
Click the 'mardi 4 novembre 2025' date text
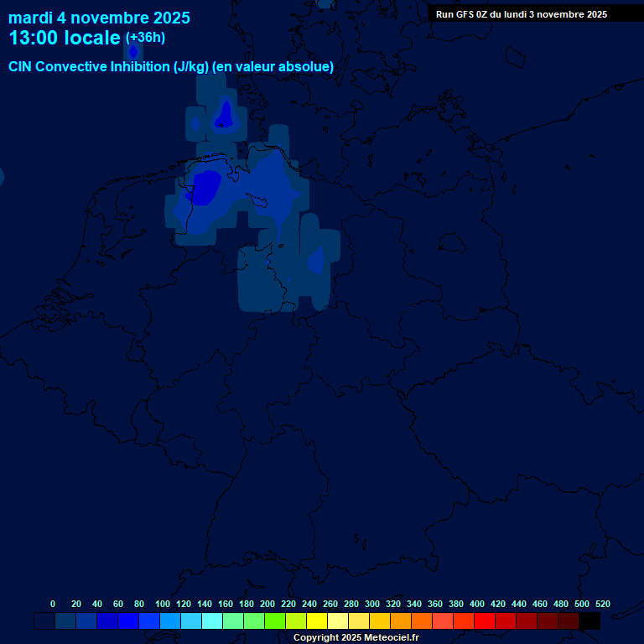[99, 18]
